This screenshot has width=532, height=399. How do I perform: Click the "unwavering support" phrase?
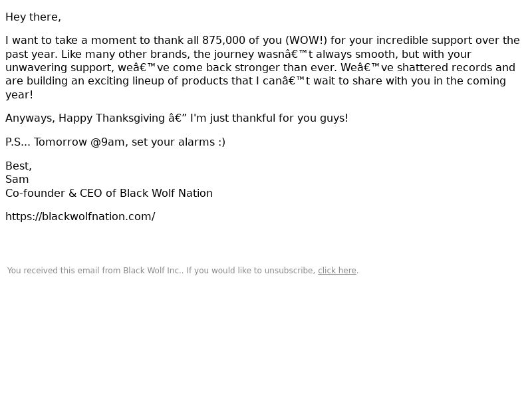click(x=59, y=68)
